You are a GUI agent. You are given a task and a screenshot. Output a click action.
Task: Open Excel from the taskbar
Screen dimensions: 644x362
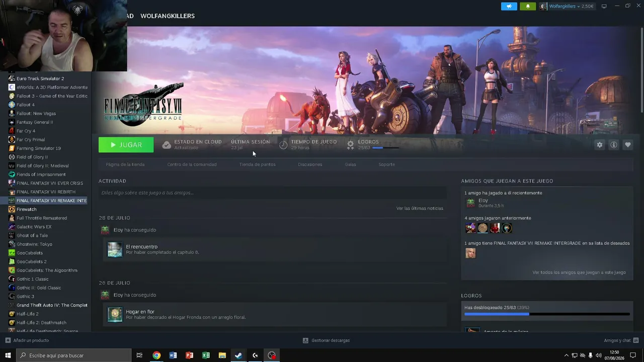(206, 355)
